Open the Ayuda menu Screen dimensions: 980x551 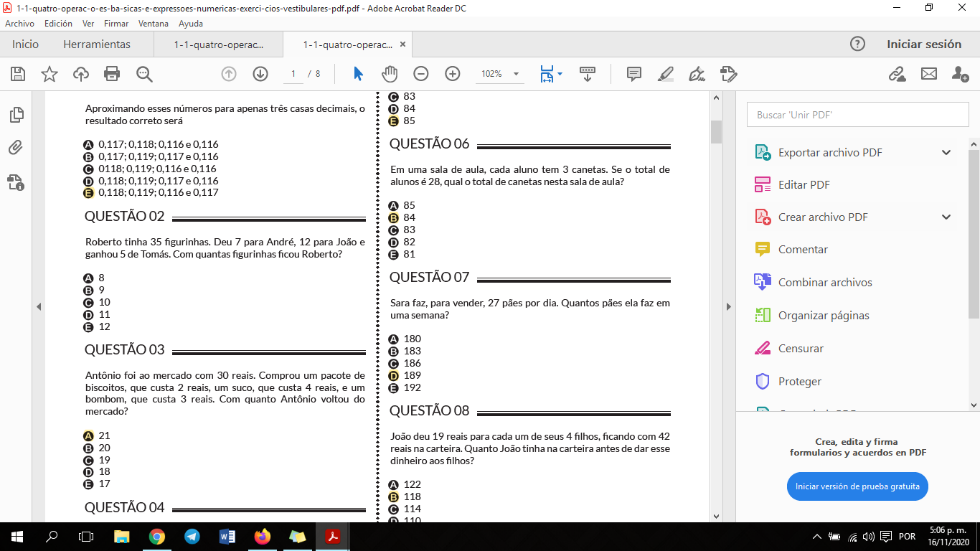191,24
